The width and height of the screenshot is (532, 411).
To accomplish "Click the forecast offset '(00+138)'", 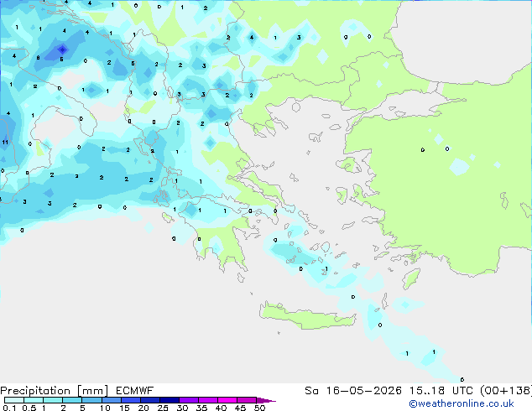I will (x=506, y=391).
